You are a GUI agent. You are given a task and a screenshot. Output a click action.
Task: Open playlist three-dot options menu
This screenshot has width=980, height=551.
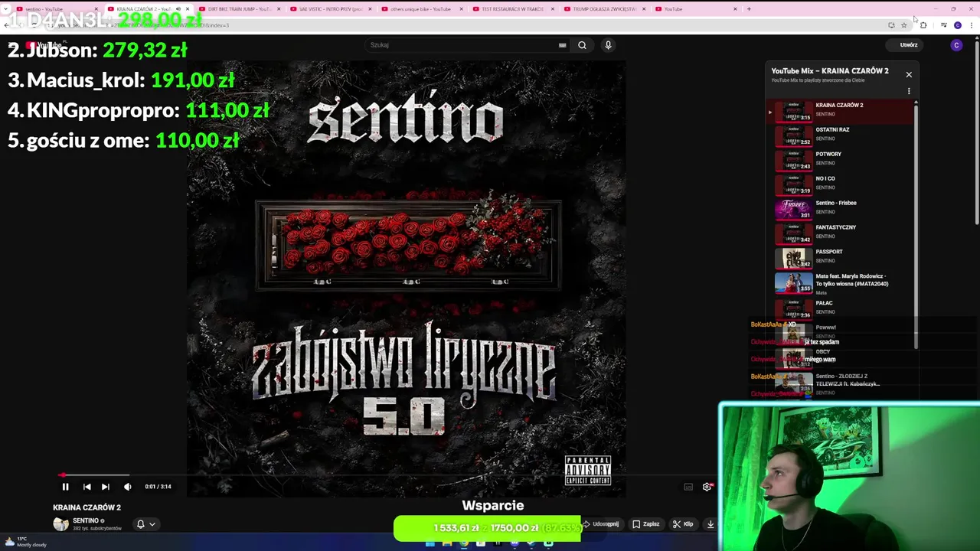(909, 91)
